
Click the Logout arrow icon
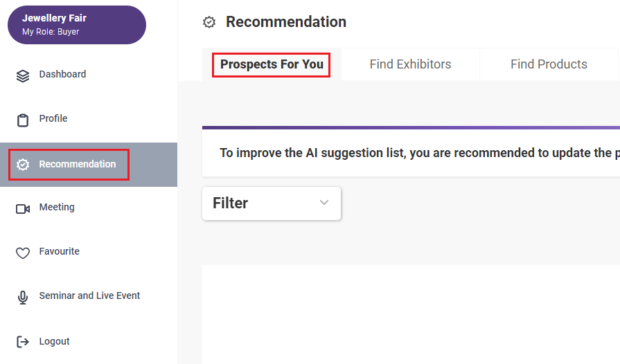click(x=23, y=341)
